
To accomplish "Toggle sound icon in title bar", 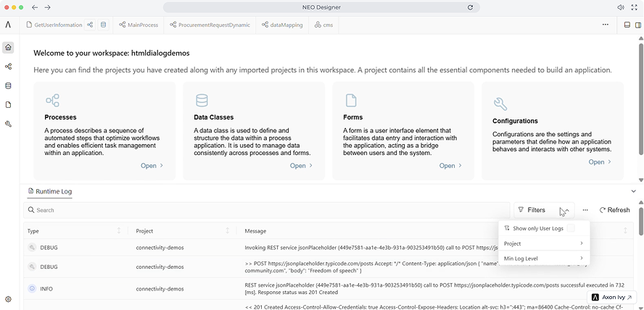I will point(621,7).
